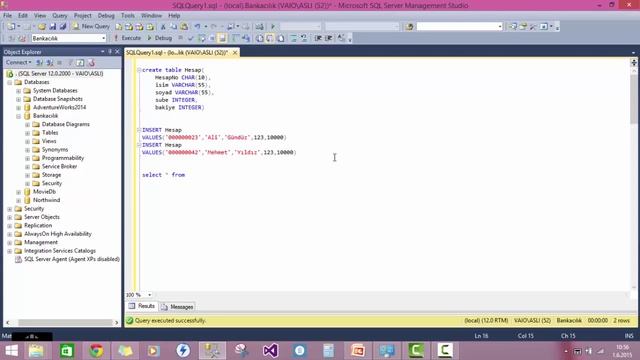Click the Windows Start button
This screenshot has width=640, height=360.
(11, 351)
